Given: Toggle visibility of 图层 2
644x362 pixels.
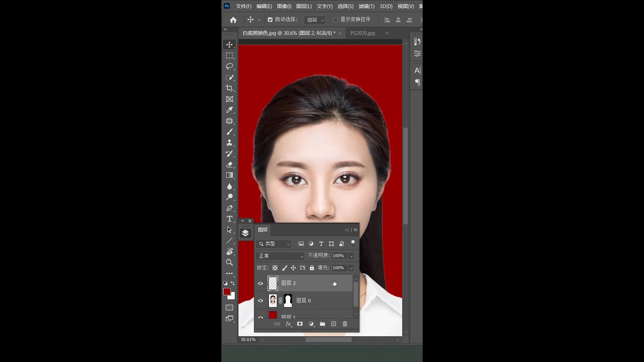Looking at the screenshot, I should (x=261, y=283).
